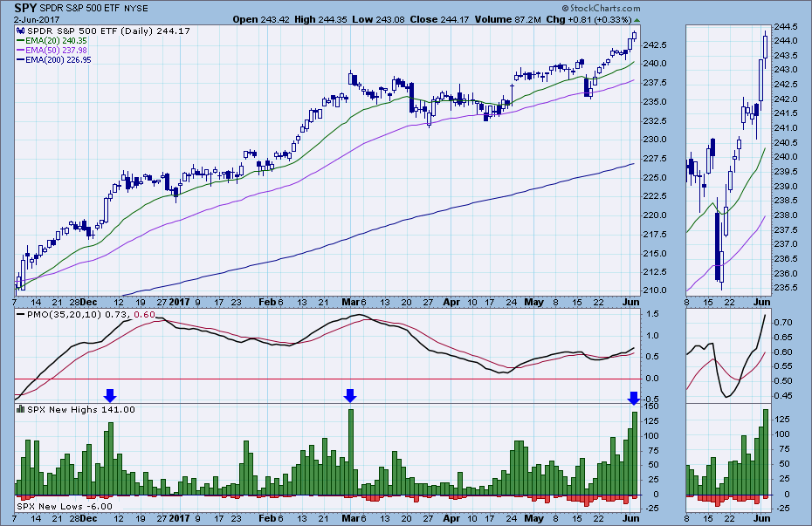812x526 pixels.
Task: Click the blue arrow above the June spike
Action: [634, 398]
